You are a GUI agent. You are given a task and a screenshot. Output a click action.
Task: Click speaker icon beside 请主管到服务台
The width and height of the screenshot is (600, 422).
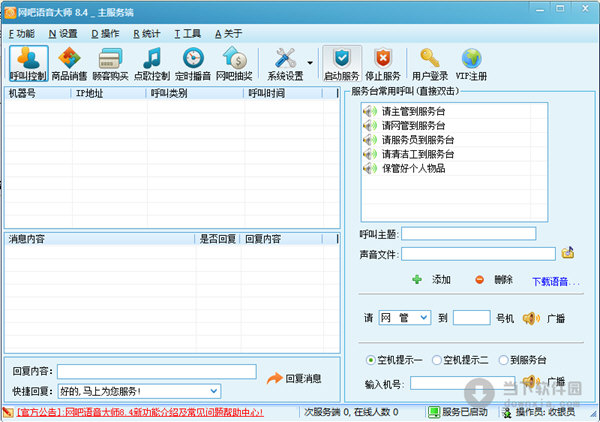[370, 111]
